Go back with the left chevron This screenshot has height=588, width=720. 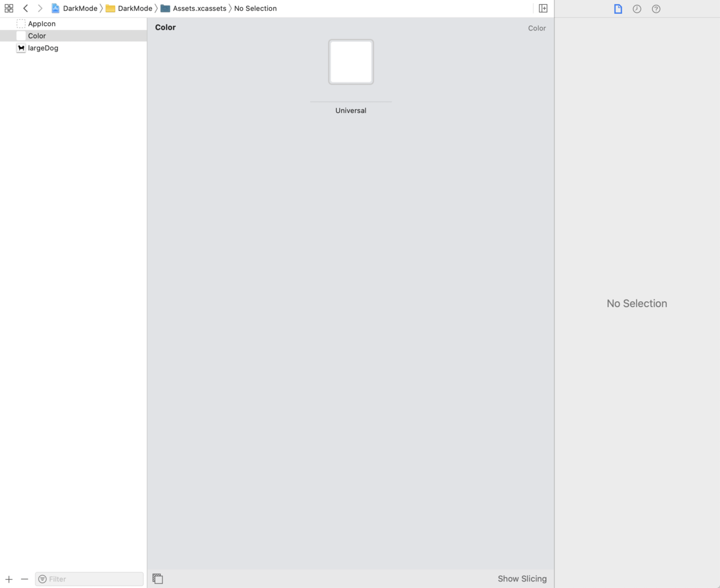click(x=25, y=8)
